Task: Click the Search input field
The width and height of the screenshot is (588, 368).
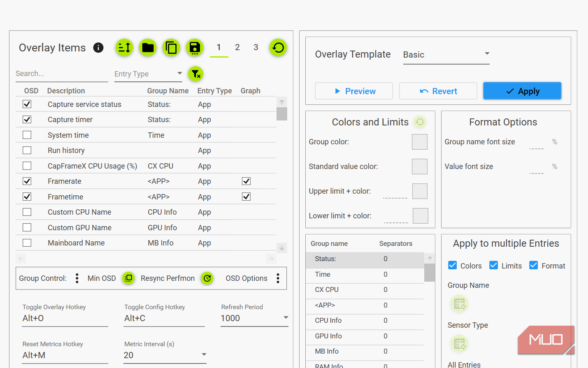Action: click(x=62, y=74)
